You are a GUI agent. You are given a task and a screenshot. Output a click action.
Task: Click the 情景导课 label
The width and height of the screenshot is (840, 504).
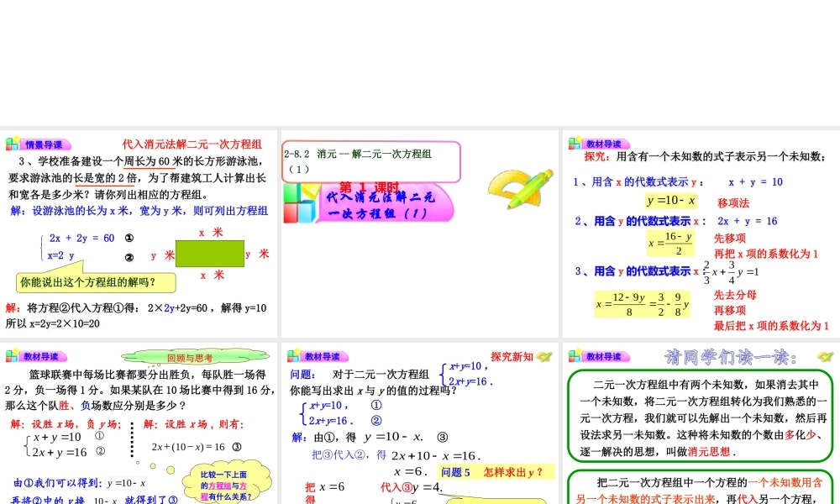pos(44,144)
